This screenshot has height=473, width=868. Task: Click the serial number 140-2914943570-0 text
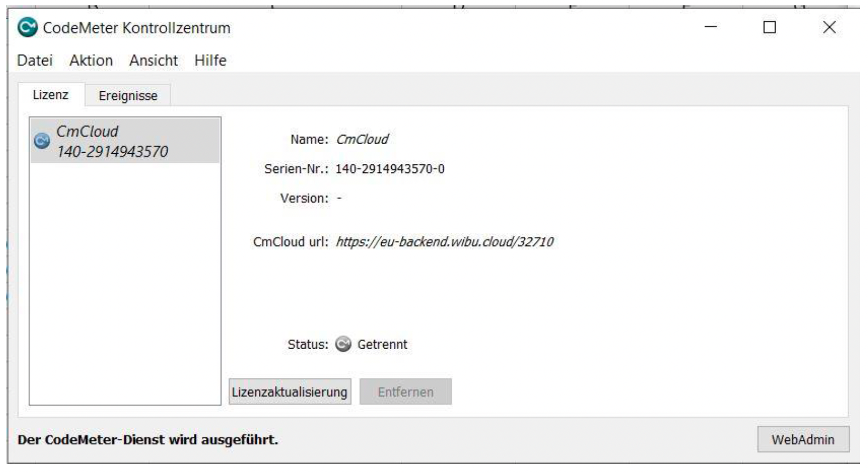click(390, 169)
